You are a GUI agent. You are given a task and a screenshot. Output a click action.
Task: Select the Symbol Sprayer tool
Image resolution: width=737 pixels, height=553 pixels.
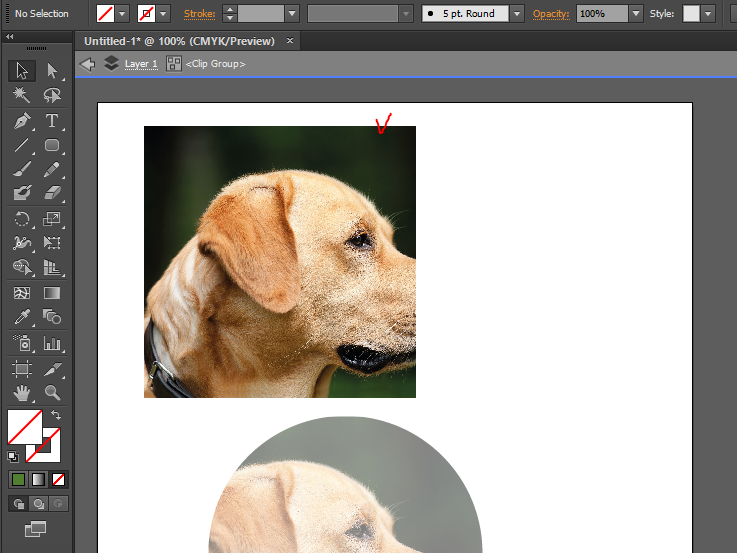point(22,343)
